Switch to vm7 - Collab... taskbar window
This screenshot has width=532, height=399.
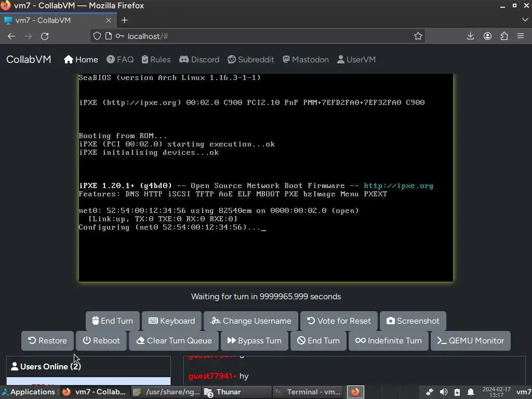pyautogui.click(x=95, y=392)
